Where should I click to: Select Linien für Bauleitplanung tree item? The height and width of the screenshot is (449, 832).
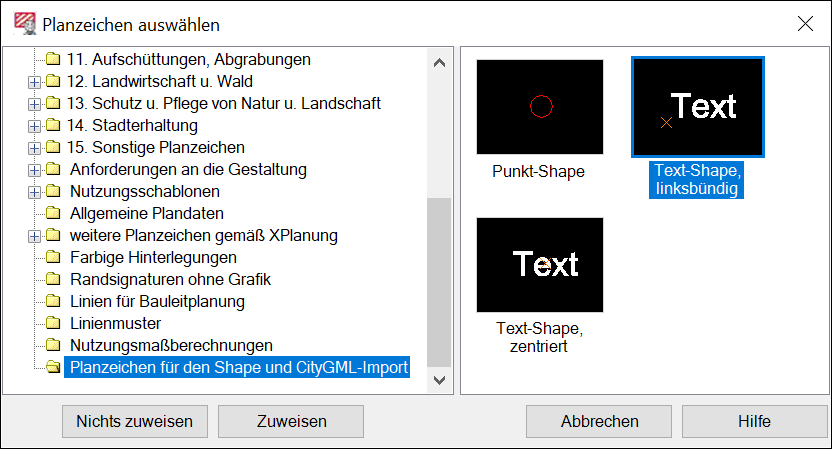tap(157, 302)
